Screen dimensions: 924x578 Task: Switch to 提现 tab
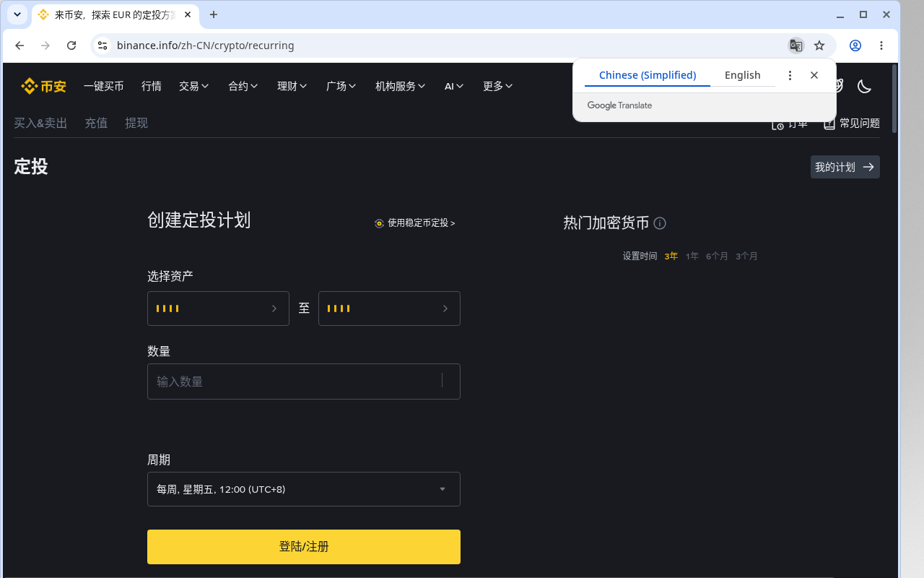(x=136, y=123)
